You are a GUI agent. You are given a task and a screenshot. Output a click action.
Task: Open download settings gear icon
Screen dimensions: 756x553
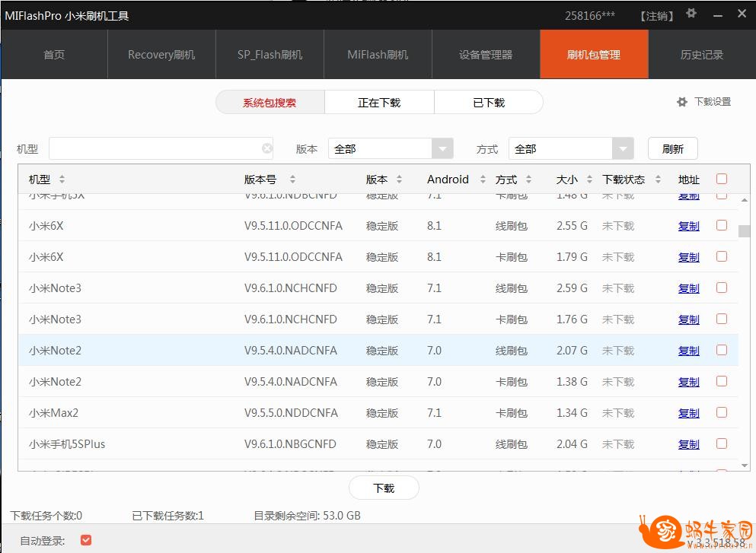681,102
